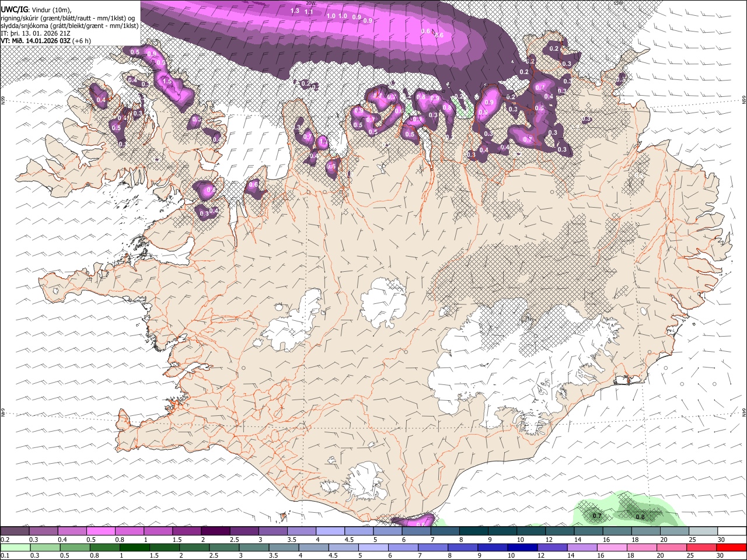Click the '14' tick label on the lower scale
This screenshot has height=560, width=747.
pyautogui.click(x=571, y=555)
